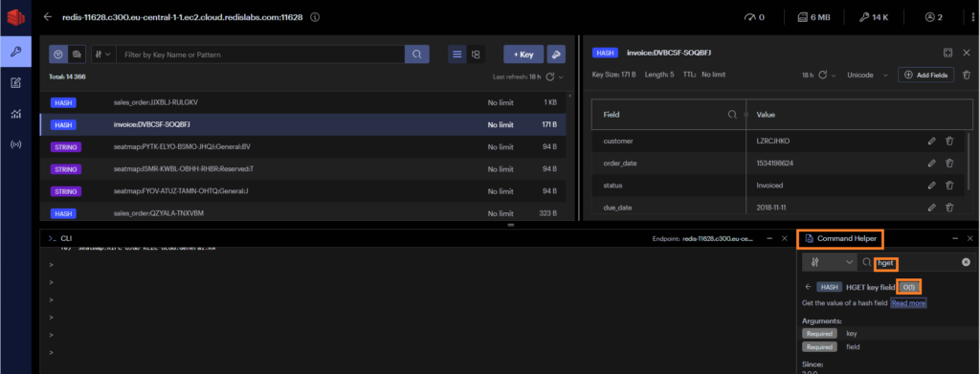980x374 pixels.
Task: Delete the order_date field
Action: coord(949,163)
